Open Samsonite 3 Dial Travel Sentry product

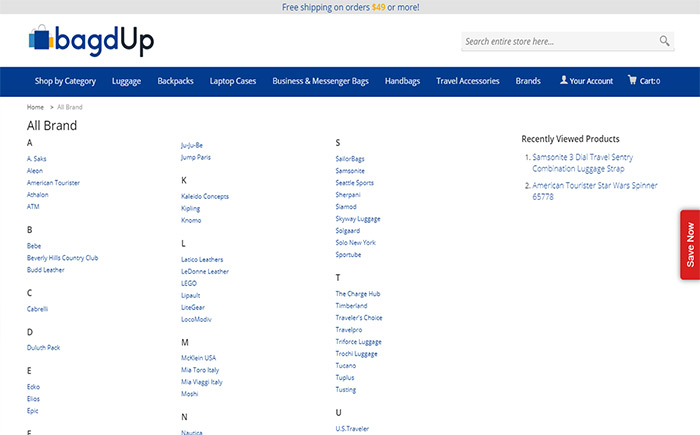(x=583, y=163)
